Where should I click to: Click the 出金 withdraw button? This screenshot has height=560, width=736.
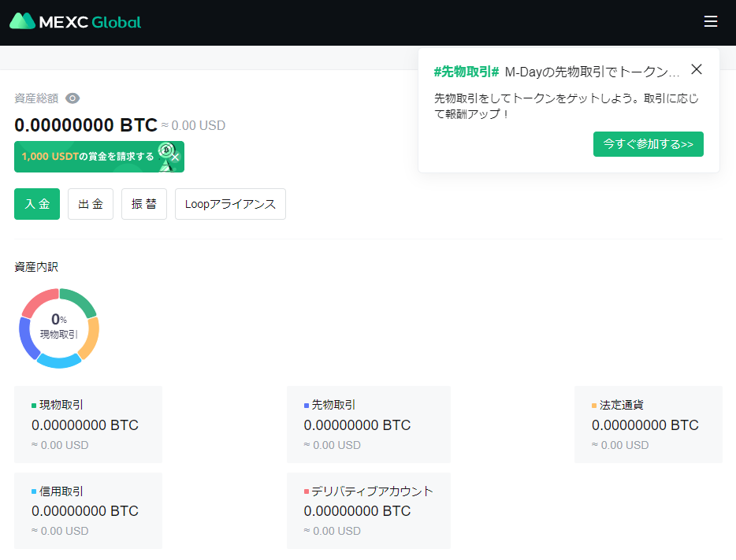coord(91,204)
